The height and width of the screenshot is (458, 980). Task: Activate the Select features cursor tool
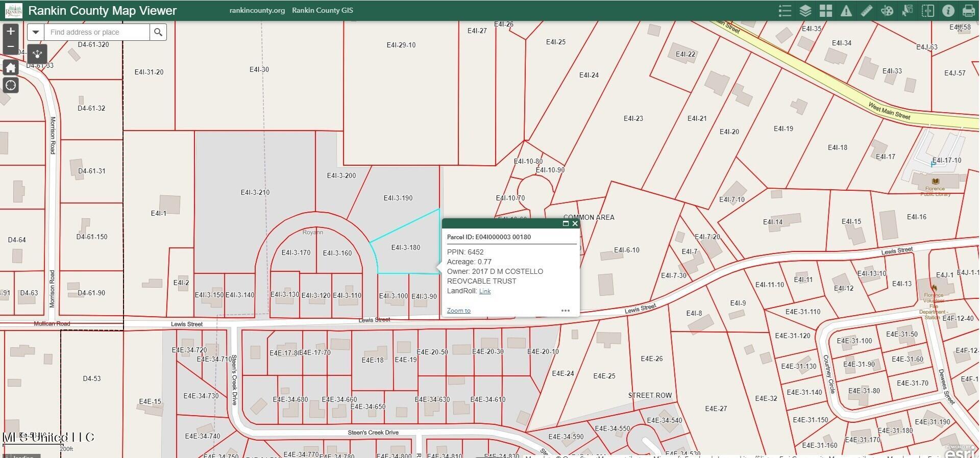[908, 11]
